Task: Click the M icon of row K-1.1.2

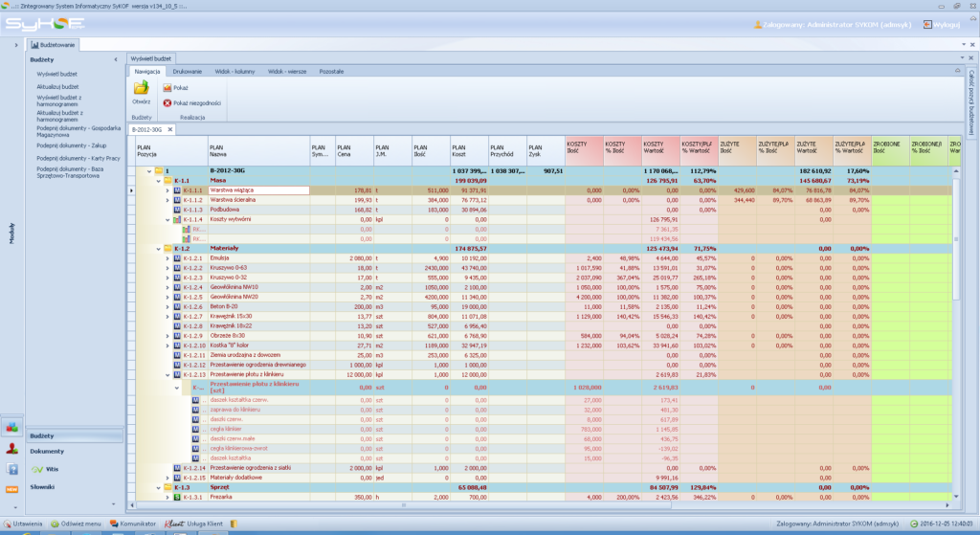Action: [177, 200]
